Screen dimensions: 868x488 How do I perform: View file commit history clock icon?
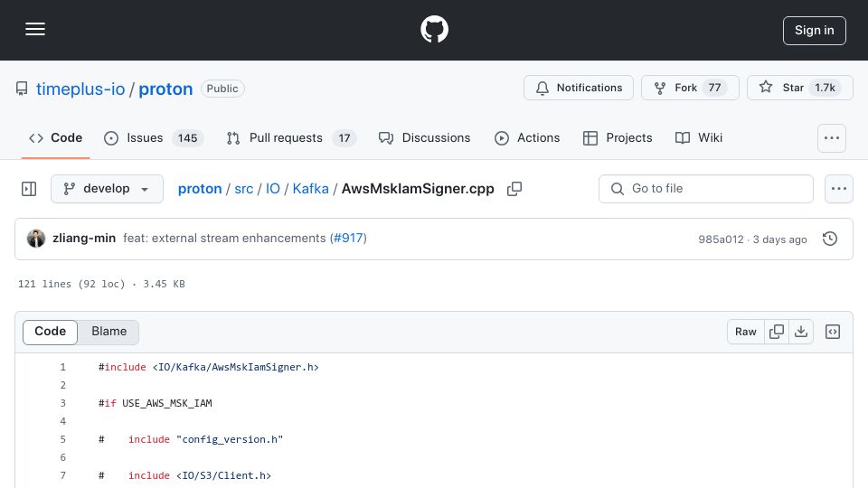click(830, 239)
